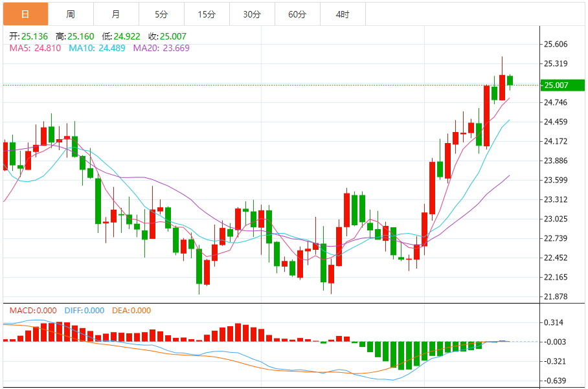Viewport: 588px width, 389px height.
Task: Click the 21.878 price axis label
Action: 556,296
